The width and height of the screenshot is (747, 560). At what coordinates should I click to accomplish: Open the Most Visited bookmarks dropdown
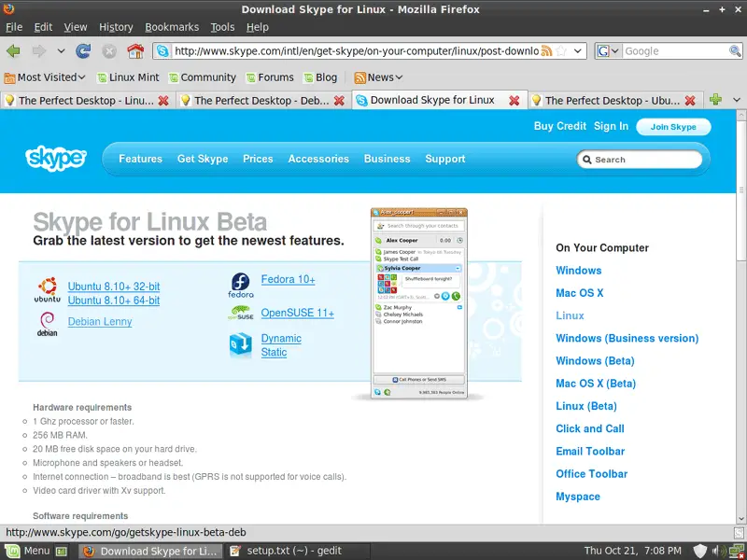45,77
